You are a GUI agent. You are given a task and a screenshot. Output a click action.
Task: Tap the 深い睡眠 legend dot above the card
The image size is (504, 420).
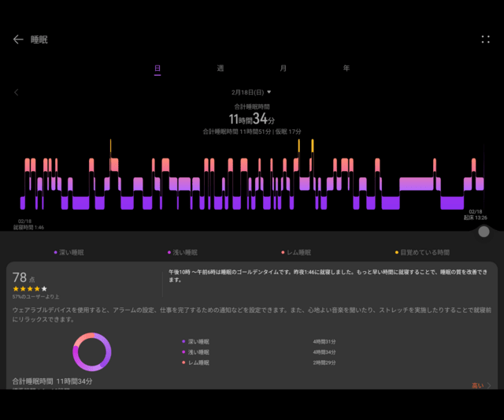[56, 252]
